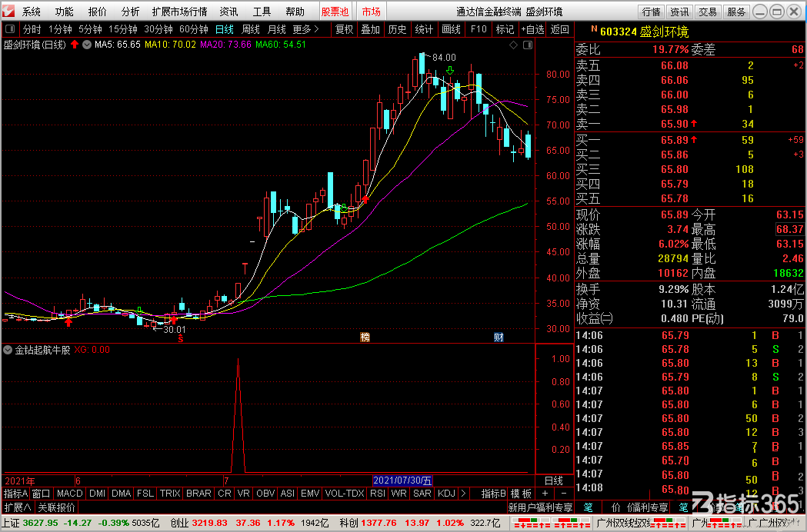This screenshot has width=807, height=532.
Task: Click the TDX application logo icon
Action: [8, 10]
